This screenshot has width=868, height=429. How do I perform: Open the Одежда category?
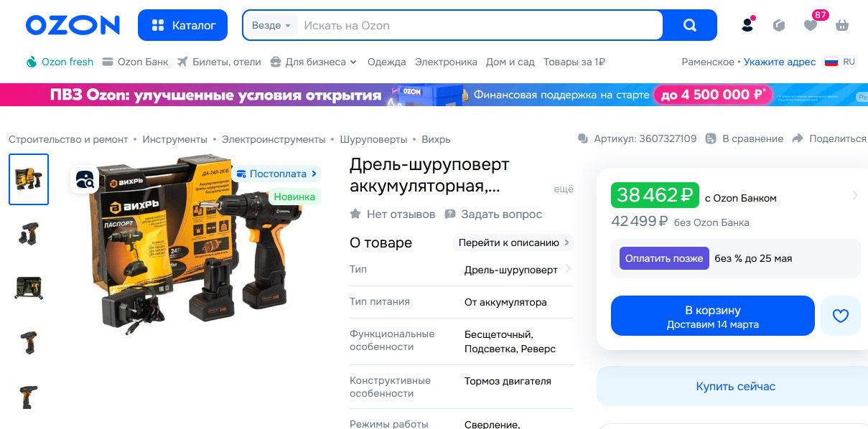[x=386, y=62]
